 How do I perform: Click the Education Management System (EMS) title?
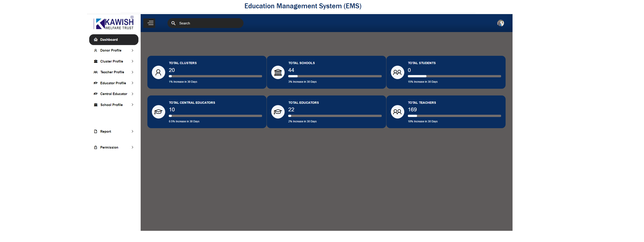[x=303, y=6]
